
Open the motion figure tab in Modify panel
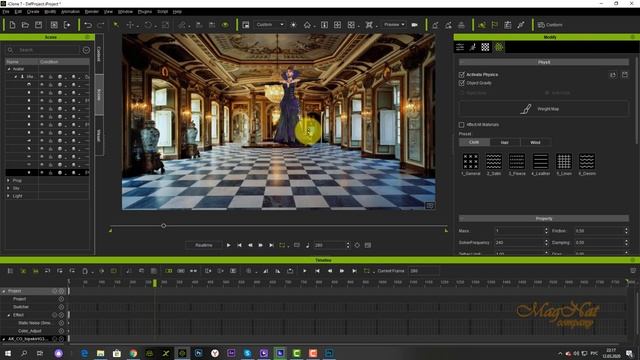473,47
